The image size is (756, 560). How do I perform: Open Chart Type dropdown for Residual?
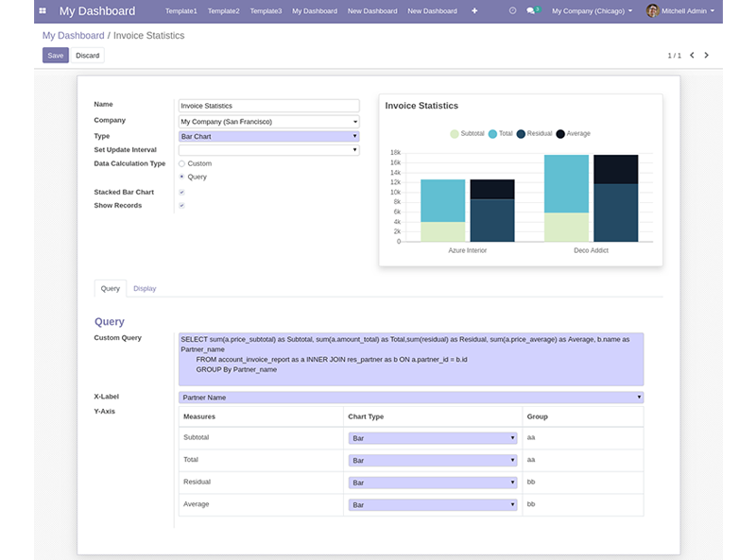click(433, 483)
